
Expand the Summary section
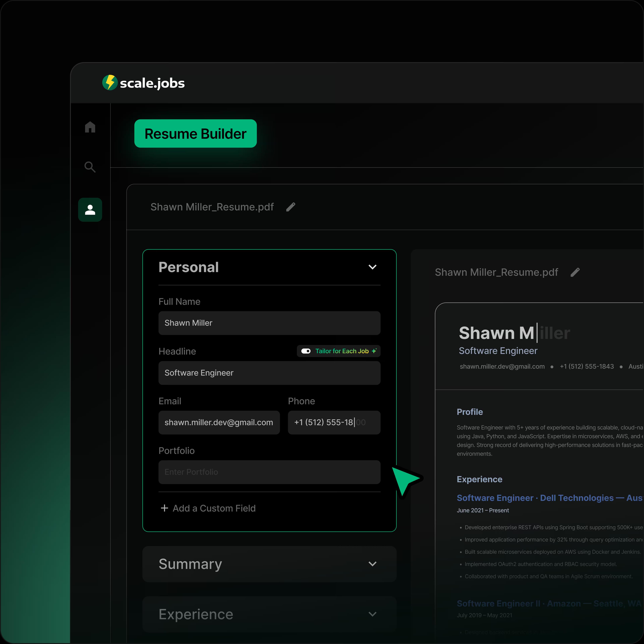(372, 564)
